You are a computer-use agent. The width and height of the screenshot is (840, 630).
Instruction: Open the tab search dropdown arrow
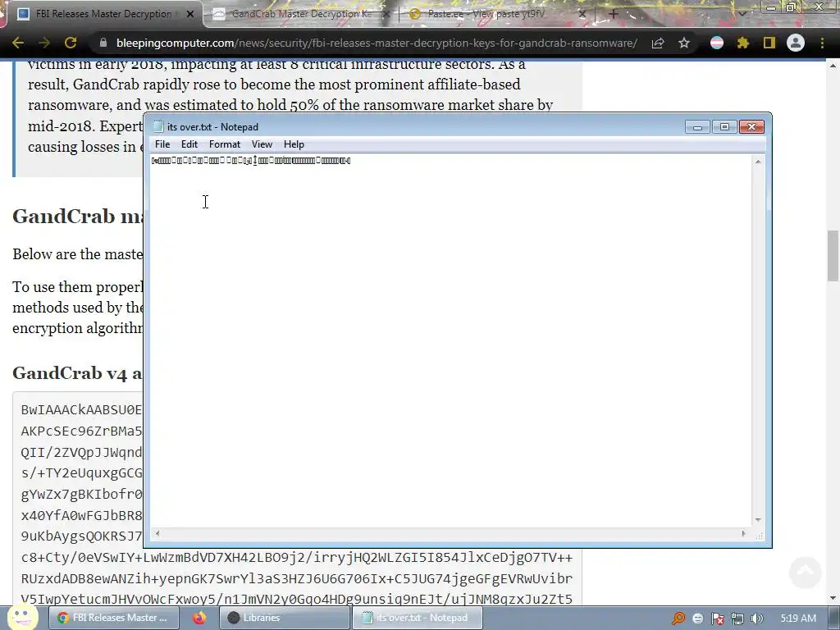coord(742,14)
